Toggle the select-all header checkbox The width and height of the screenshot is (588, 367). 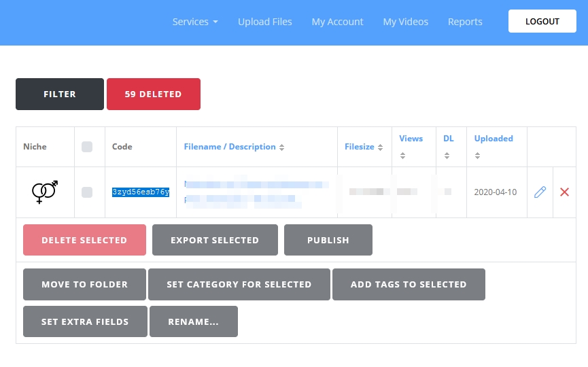pyautogui.click(x=87, y=147)
